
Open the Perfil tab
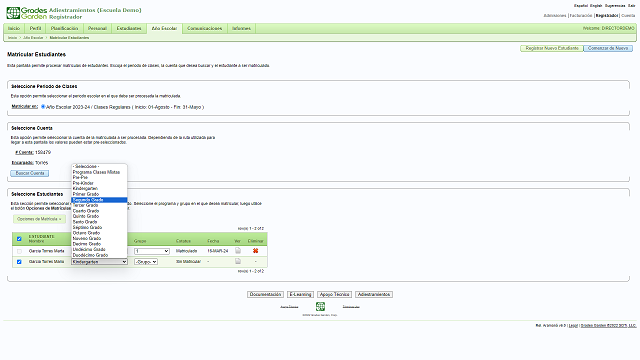(x=36, y=29)
